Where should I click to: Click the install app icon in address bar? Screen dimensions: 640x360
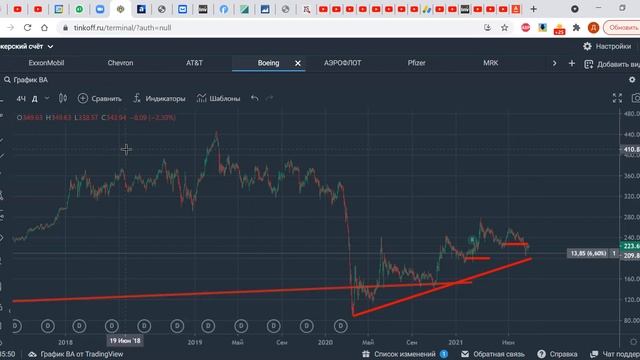coord(487,28)
